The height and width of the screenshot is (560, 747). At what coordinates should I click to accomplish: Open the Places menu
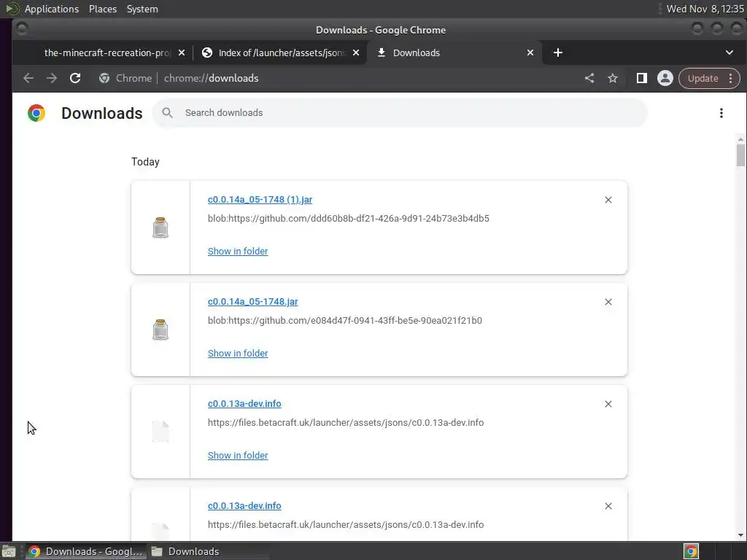103,9
